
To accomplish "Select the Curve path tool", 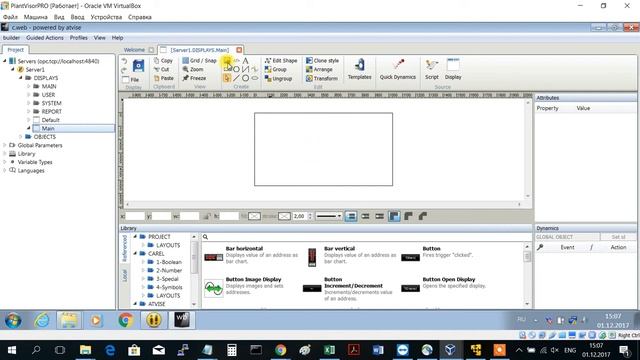I will click(x=255, y=69).
